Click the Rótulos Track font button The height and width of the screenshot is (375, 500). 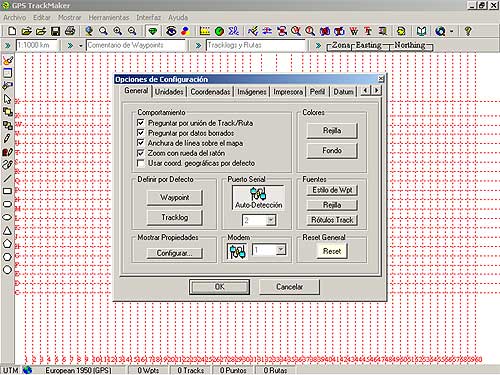pyautogui.click(x=332, y=220)
